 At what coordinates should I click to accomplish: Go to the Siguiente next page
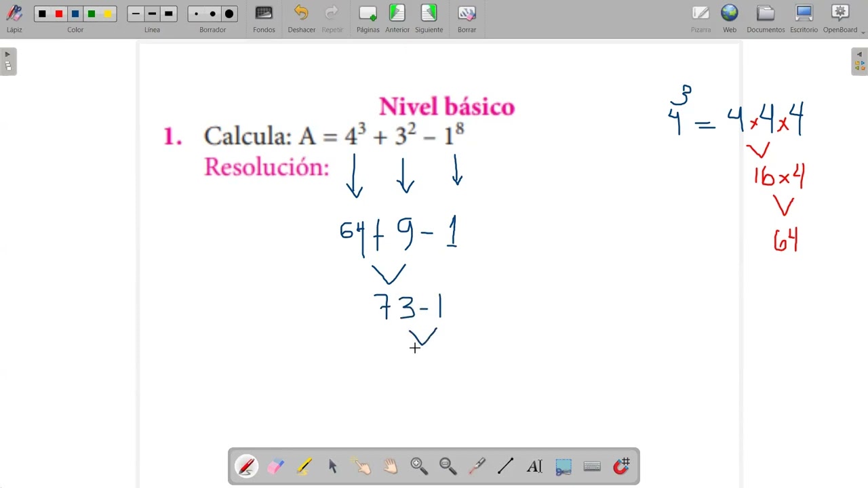pos(429,18)
